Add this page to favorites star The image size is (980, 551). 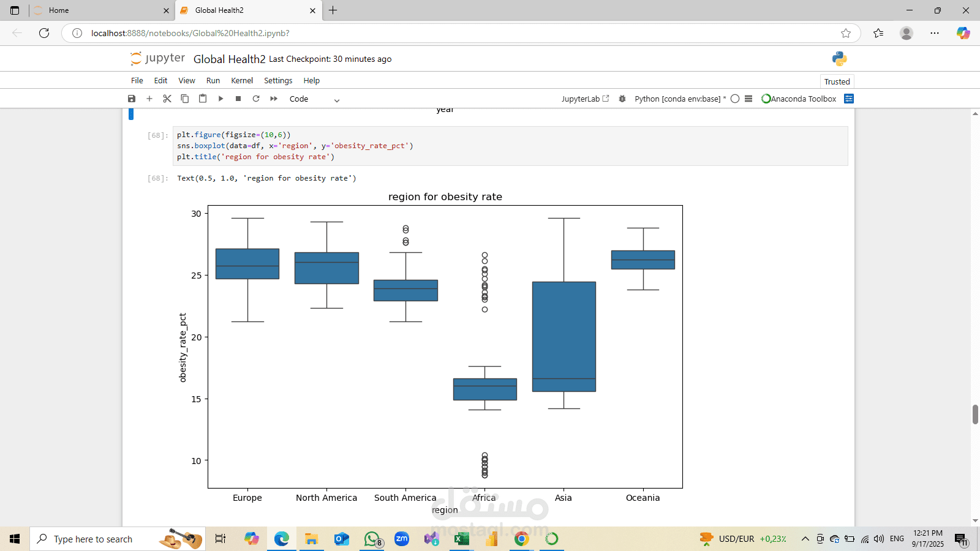pos(846,33)
